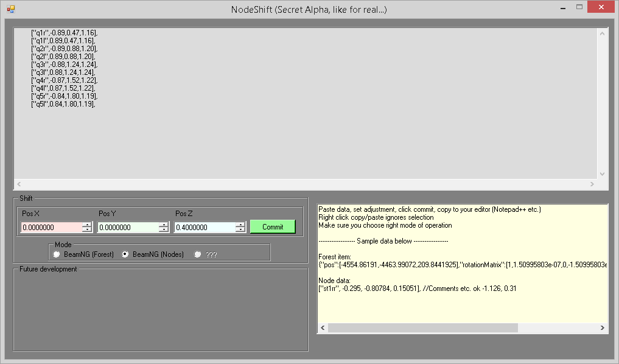Click the 'Paste data, set adjustment' instruction line
The width and height of the screenshot is (619, 364).
tap(430, 209)
